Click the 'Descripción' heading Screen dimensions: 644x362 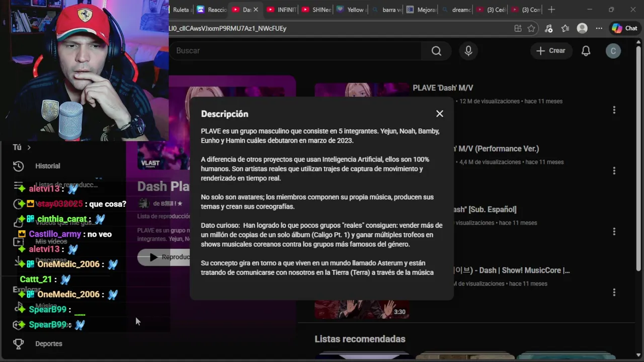tap(224, 114)
